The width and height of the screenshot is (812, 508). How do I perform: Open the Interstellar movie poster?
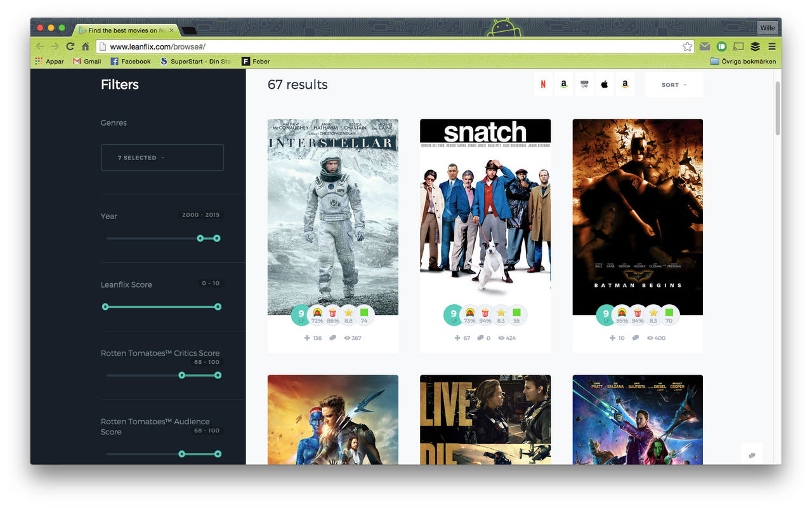tap(333, 217)
